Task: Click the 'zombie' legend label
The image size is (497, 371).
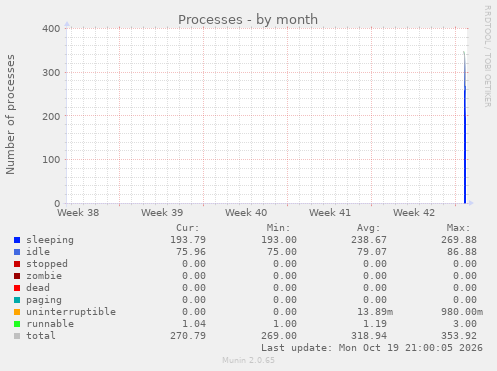Action: point(44,276)
